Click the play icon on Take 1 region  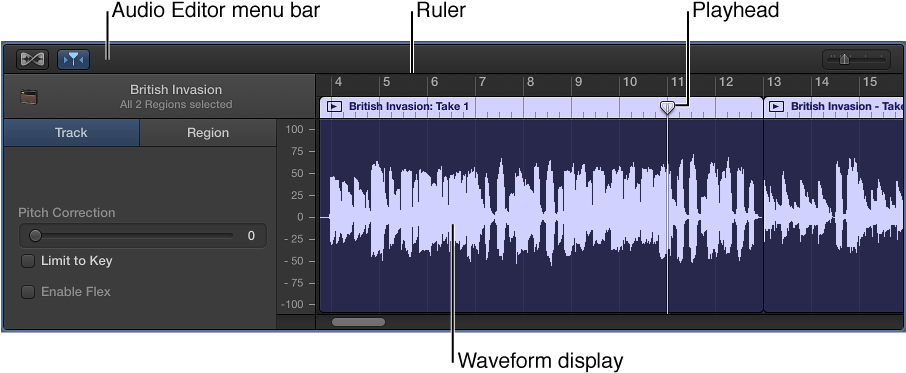click(x=334, y=107)
